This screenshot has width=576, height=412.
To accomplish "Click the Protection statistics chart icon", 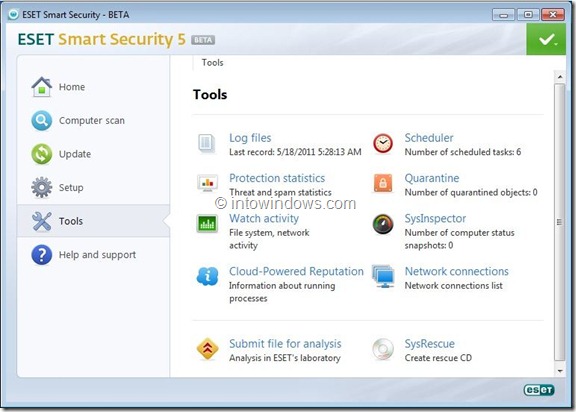I will 207,183.
